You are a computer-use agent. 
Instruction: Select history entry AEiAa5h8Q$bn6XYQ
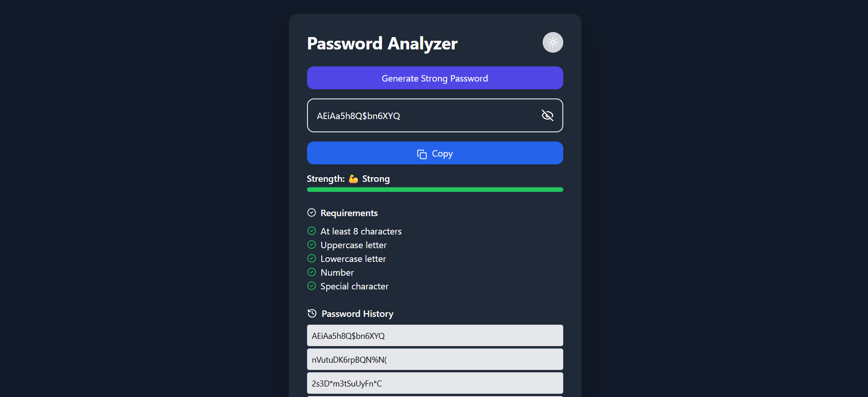point(435,335)
